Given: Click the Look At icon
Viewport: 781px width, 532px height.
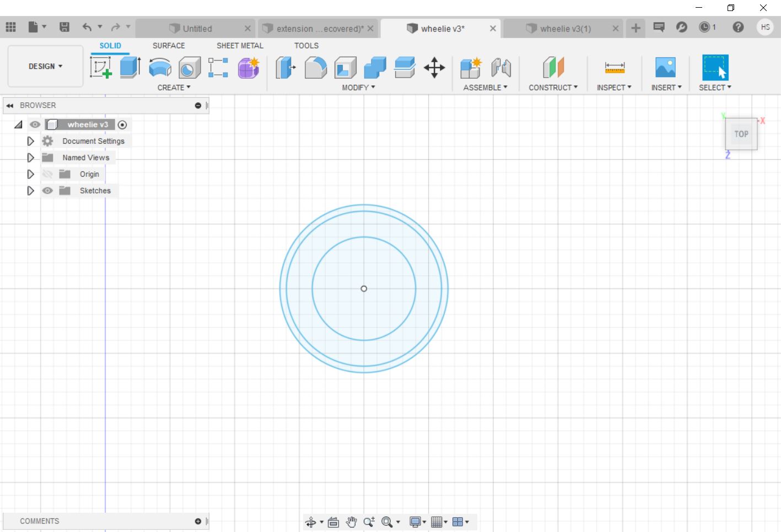Looking at the screenshot, I should tap(333, 522).
